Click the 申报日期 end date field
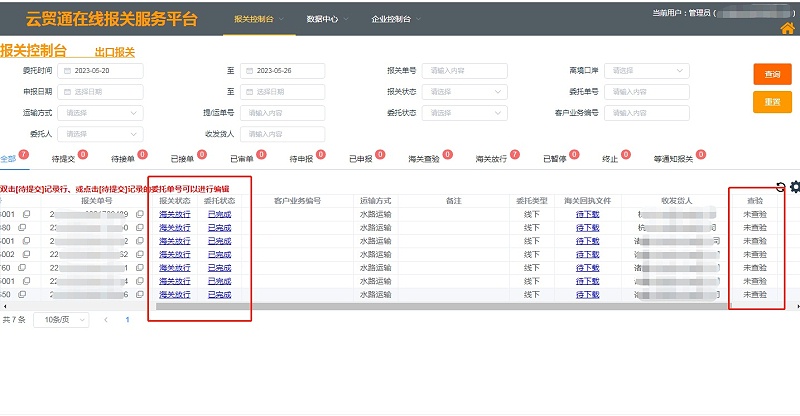The width and height of the screenshot is (800, 416). coord(282,91)
